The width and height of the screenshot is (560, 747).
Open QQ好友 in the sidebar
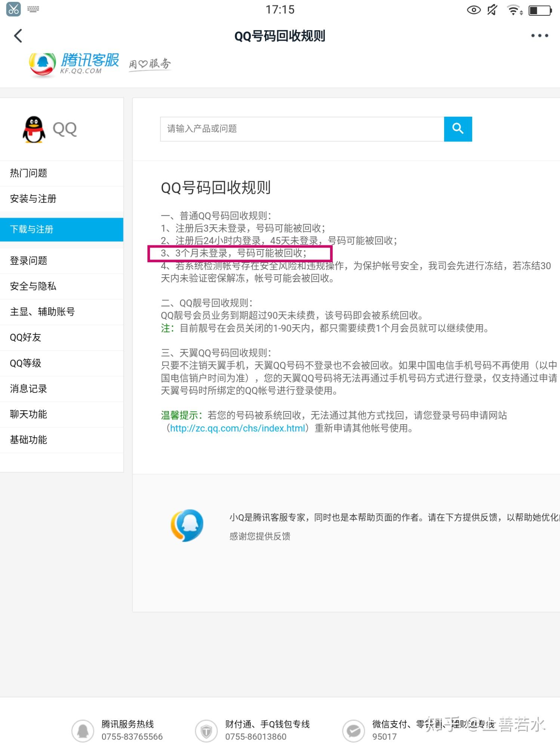[x=62, y=337]
